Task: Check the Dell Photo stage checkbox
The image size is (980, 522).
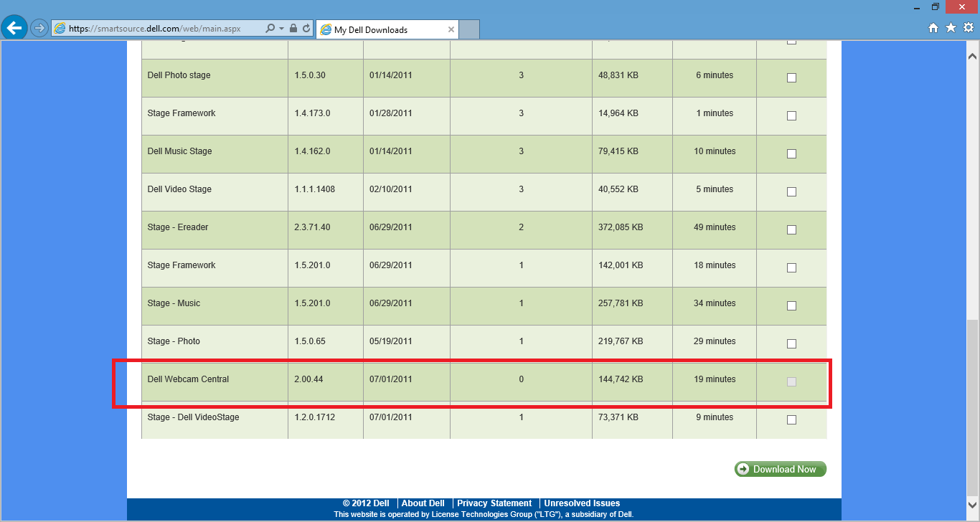Action: click(791, 77)
